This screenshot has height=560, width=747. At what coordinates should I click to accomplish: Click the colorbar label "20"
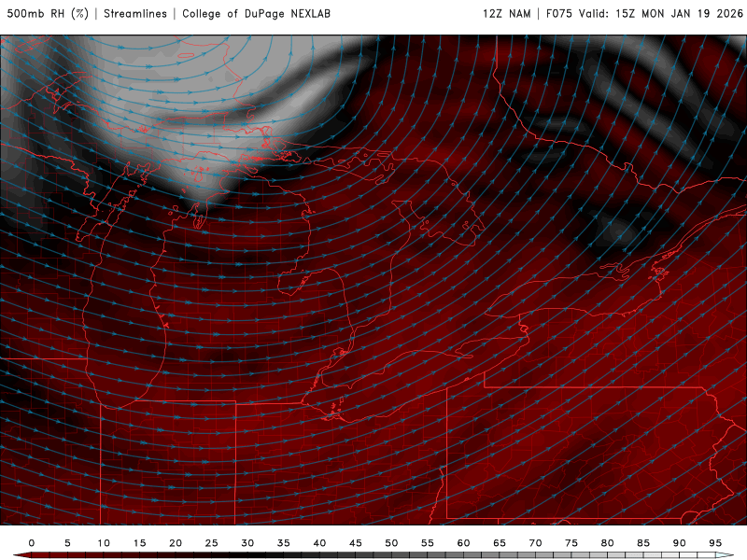176,543
